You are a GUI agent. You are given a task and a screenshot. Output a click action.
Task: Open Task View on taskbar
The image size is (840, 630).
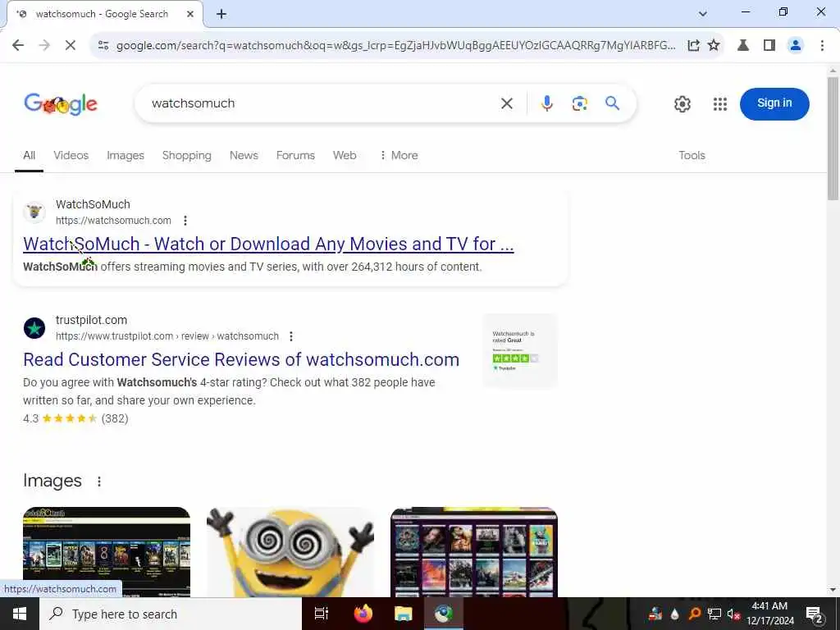point(321,614)
